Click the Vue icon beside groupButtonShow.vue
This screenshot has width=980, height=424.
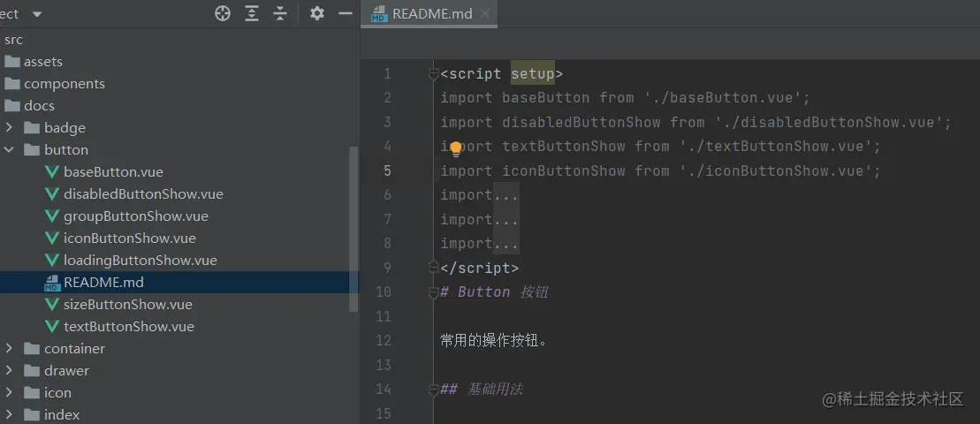pyautogui.click(x=52, y=216)
